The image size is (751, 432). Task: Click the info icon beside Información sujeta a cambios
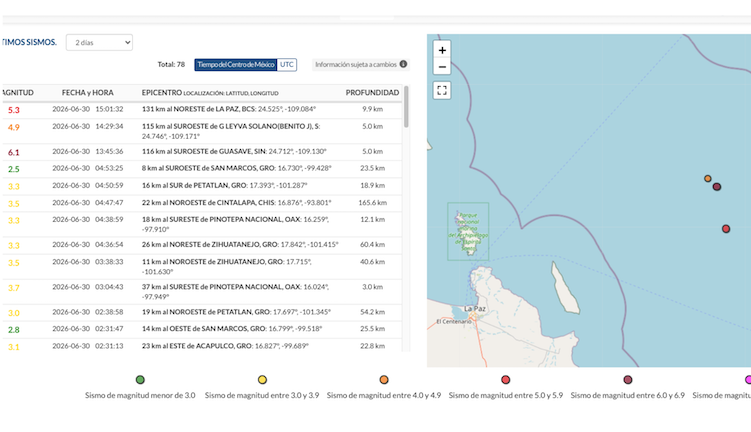403,64
